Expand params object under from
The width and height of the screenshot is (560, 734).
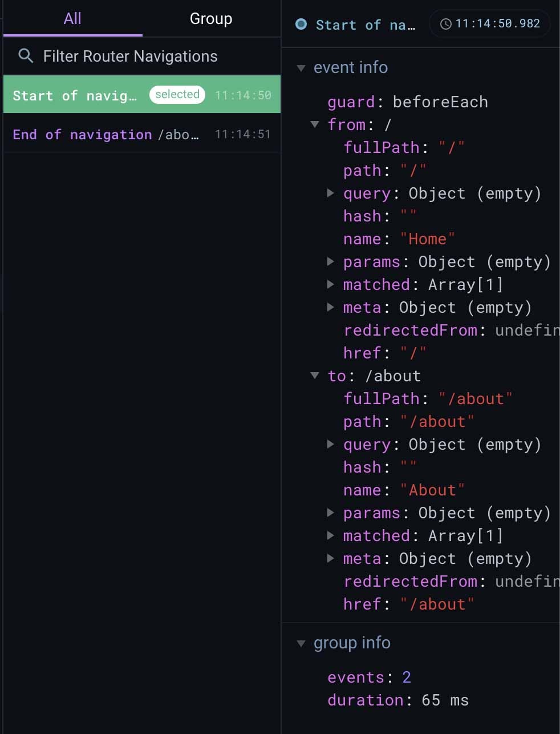tap(331, 261)
